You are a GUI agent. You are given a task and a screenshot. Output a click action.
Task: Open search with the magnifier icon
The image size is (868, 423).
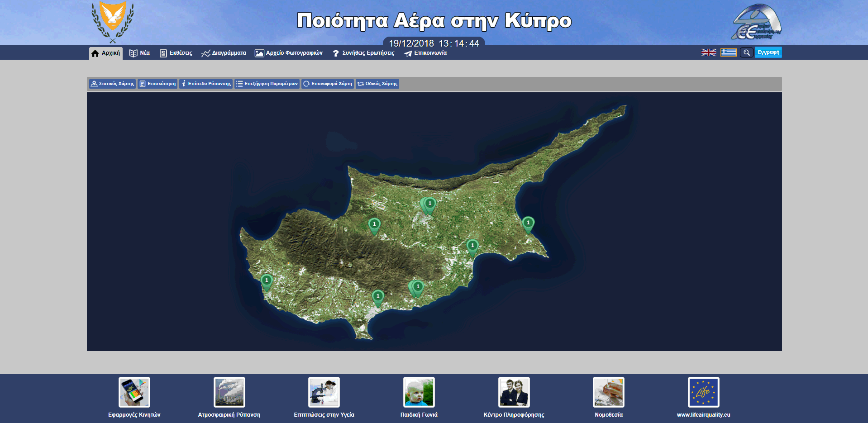[746, 52]
